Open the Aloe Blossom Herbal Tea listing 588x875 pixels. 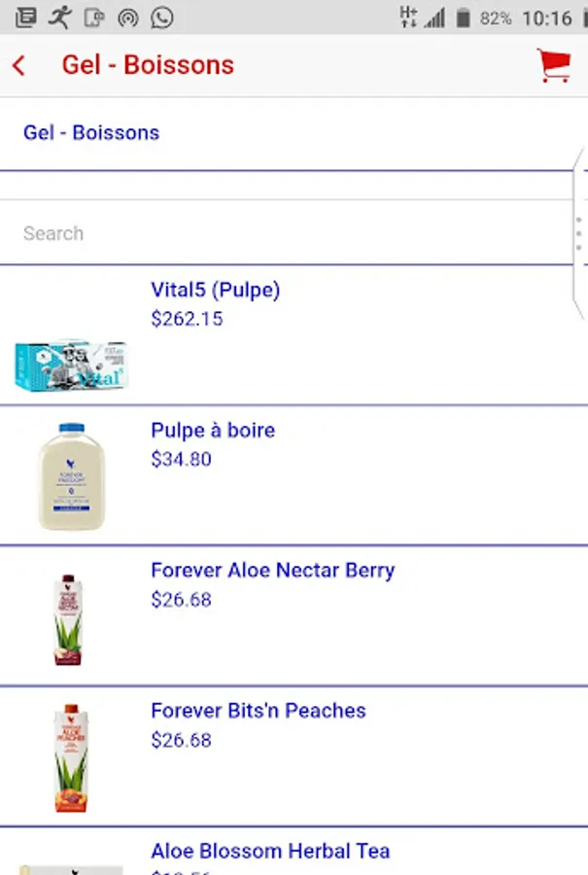click(270, 850)
